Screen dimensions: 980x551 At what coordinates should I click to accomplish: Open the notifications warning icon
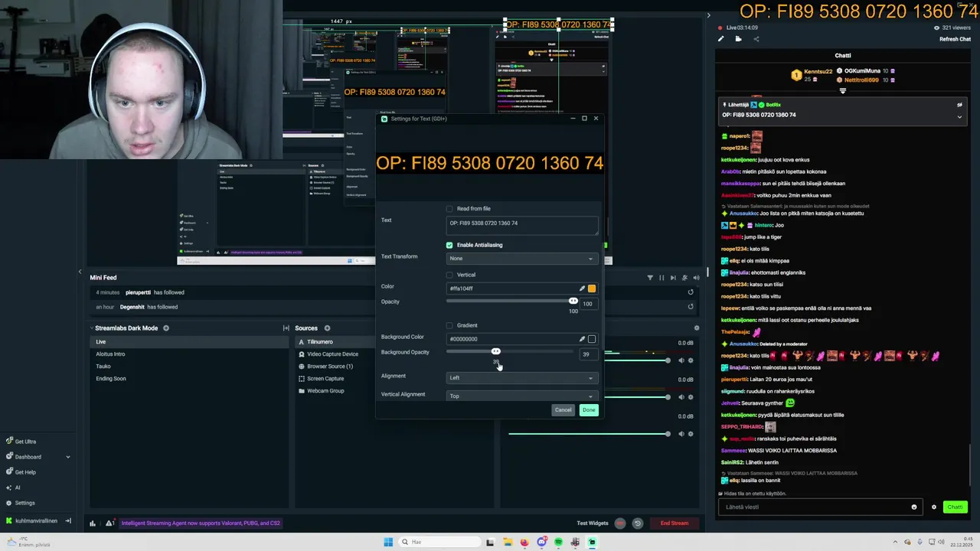(x=110, y=523)
